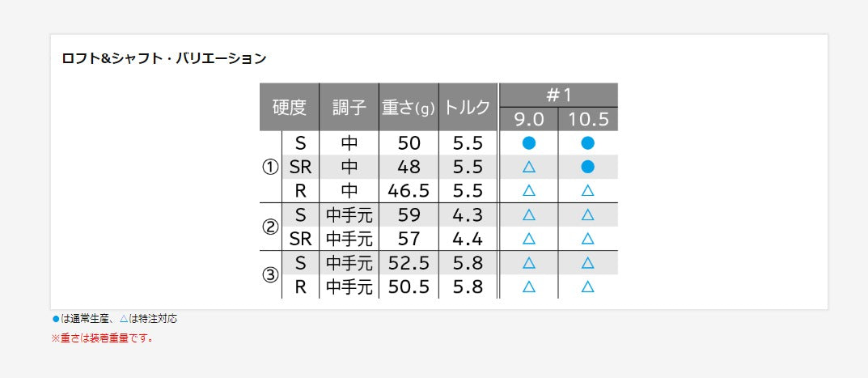Click the blue circle for 50g shaft at 9.0 loft
The height and width of the screenshot is (378, 868).
click(x=529, y=143)
